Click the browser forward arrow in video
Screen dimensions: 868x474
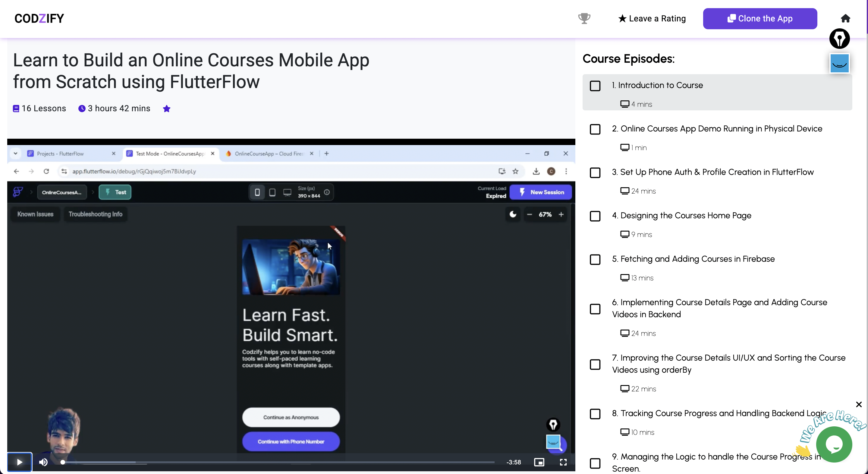click(31, 171)
